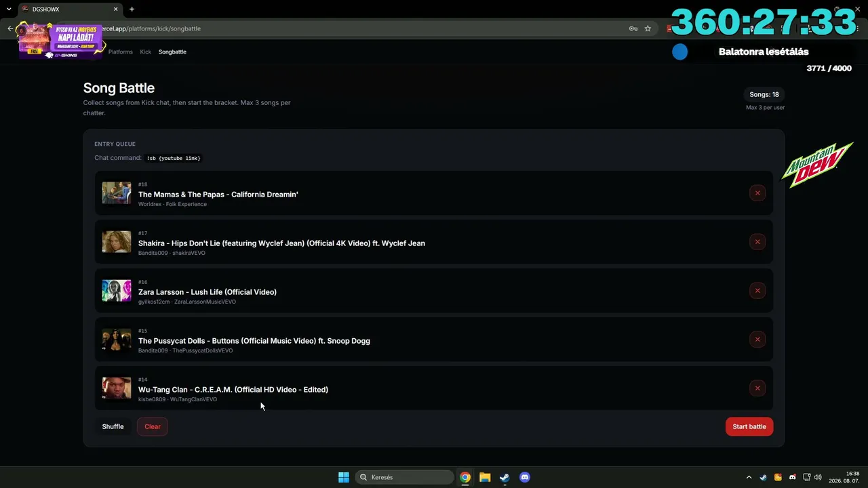Open the volume tray icon
868x488 pixels.
(818, 477)
